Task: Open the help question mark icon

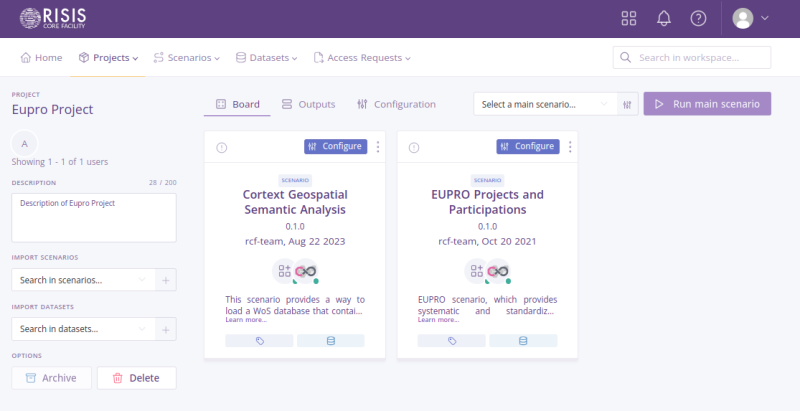Action: tap(698, 18)
